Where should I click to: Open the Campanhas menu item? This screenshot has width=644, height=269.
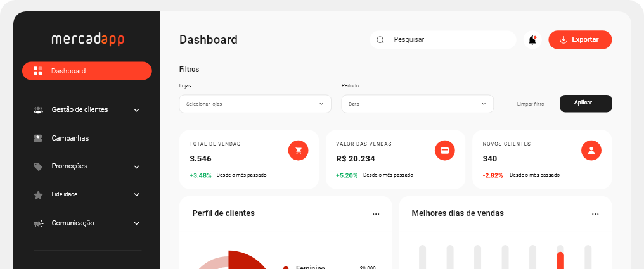point(70,138)
